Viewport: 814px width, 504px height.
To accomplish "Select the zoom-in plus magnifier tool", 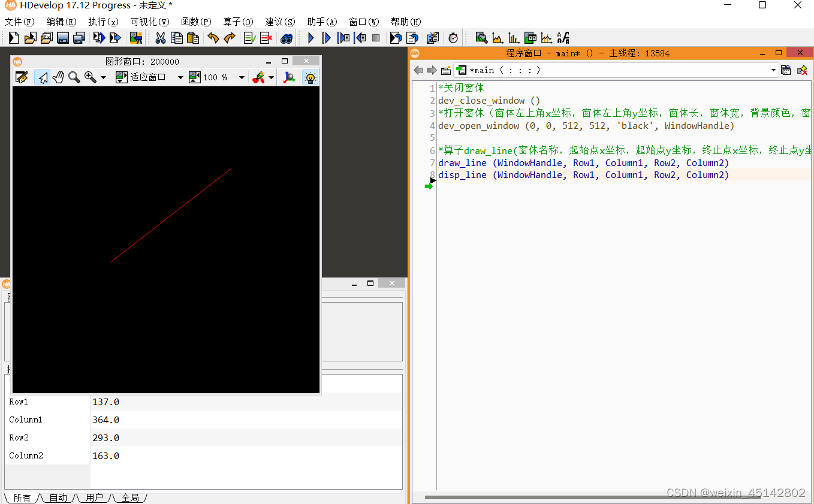I will coord(91,77).
